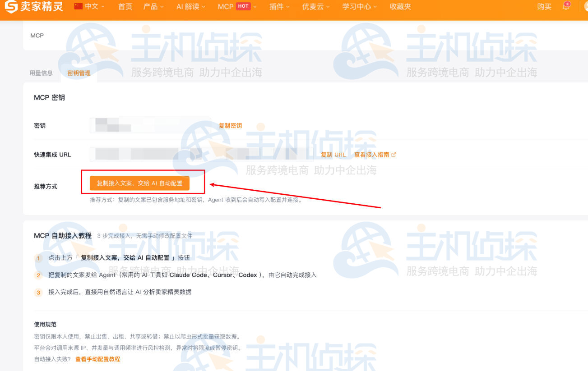Click the MCP 自助接入教程 heading
This screenshot has height=371, width=588.
[63, 236]
